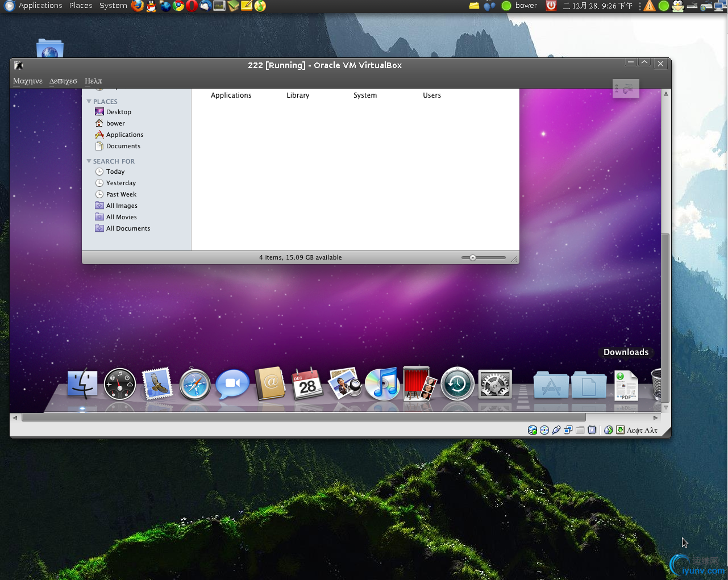Open Address Book in the dock
The height and width of the screenshot is (580, 728).
tap(270, 384)
